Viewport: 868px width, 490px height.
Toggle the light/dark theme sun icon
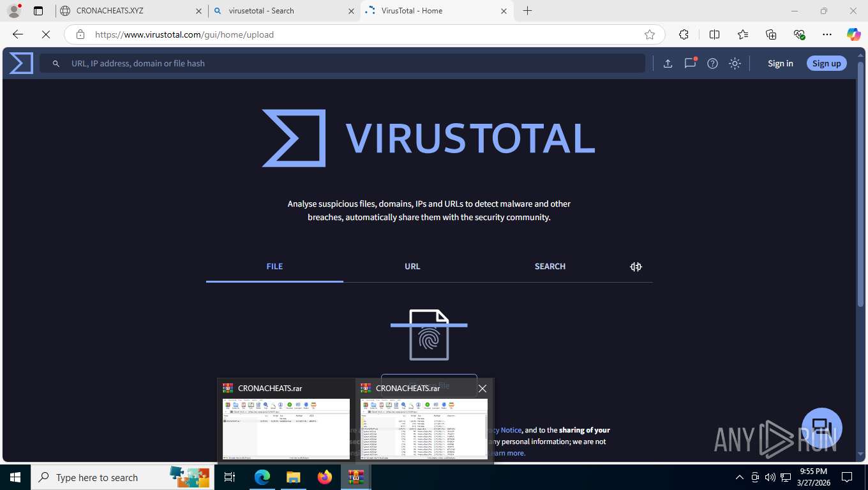point(735,63)
